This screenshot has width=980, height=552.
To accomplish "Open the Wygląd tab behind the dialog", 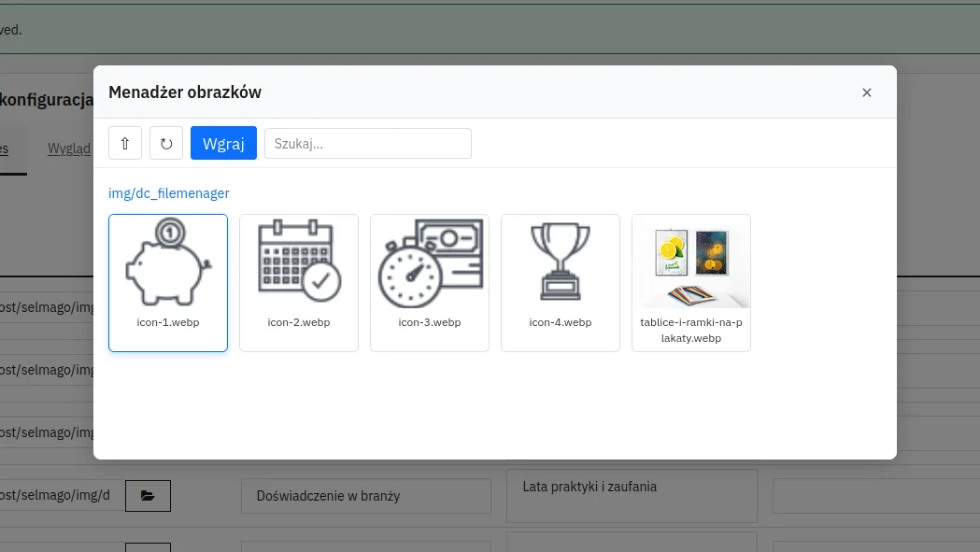I will (x=69, y=149).
